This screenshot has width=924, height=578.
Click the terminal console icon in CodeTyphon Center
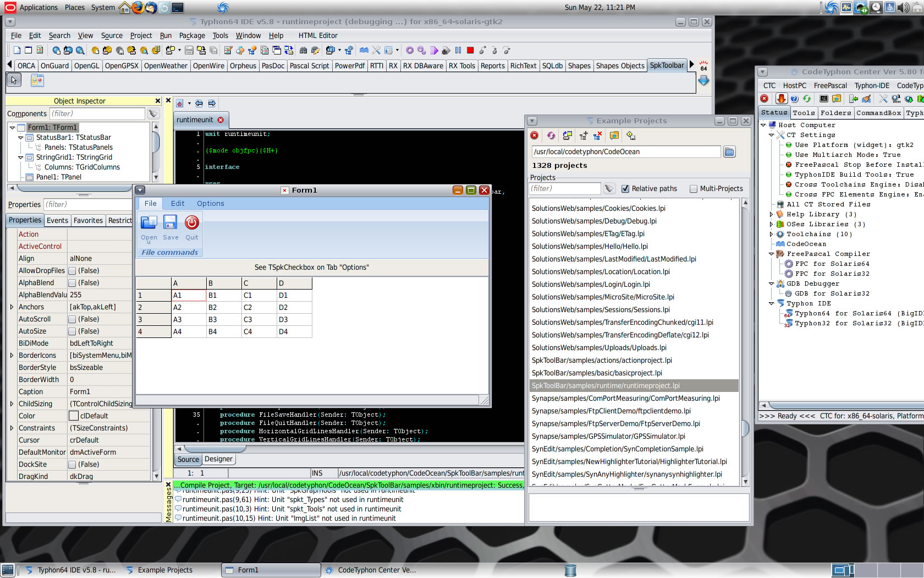pyautogui.click(x=824, y=99)
